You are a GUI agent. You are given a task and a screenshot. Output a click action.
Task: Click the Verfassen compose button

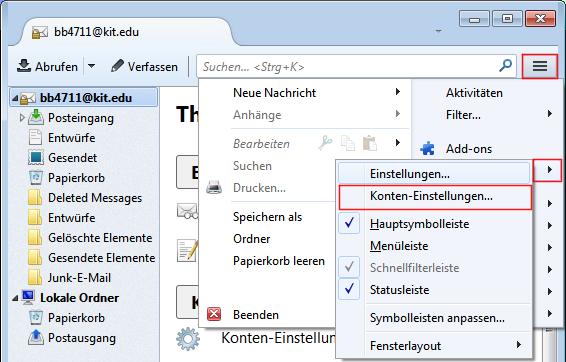[144, 66]
